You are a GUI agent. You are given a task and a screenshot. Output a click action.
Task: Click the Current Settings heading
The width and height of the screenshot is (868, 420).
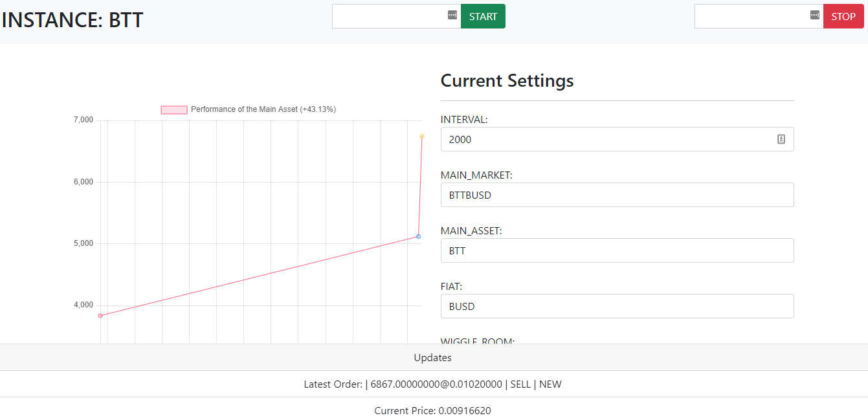pyautogui.click(x=507, y=80)
